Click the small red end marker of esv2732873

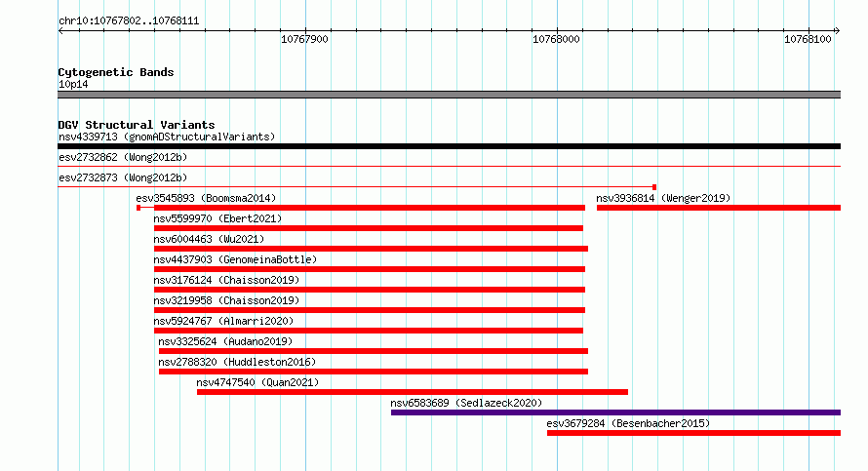654,187
